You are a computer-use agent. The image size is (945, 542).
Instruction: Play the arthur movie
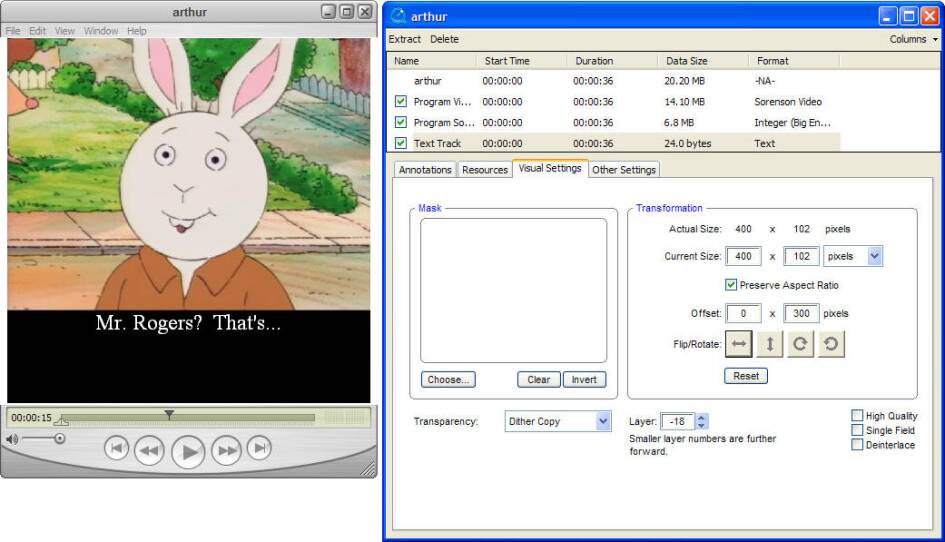pos(189,451)
